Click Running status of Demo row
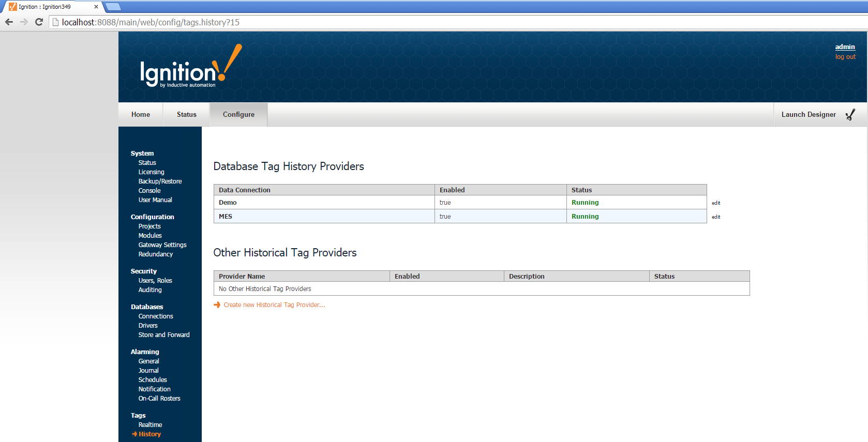This screenshot has height=442, width=868. pyautogui.click(x=585, y=203)
